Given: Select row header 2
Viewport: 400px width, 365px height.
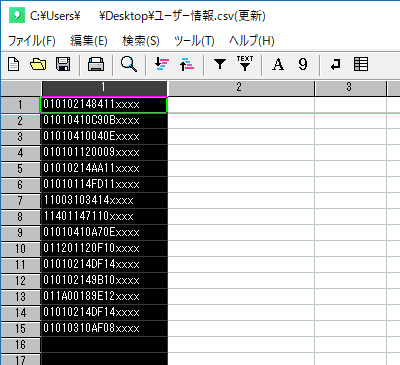Looking at the screenshot, I should coord(20,121).
